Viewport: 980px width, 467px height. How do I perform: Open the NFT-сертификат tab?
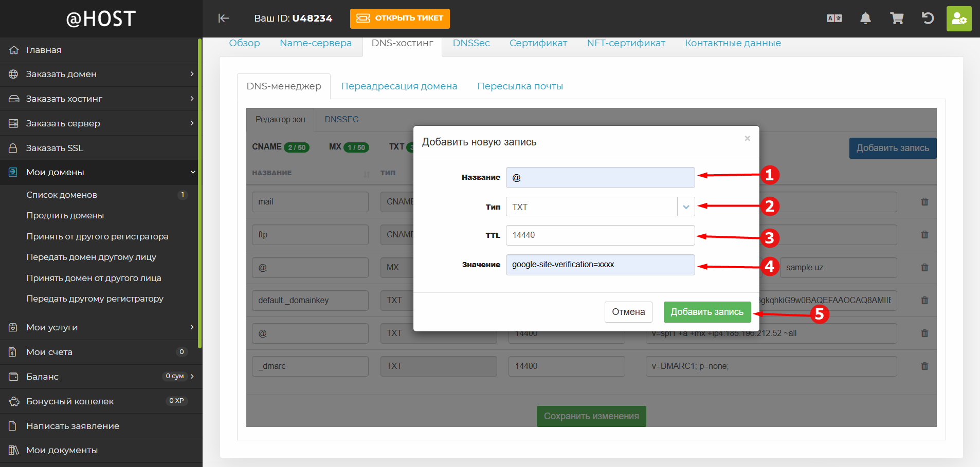tap(626, 43)
